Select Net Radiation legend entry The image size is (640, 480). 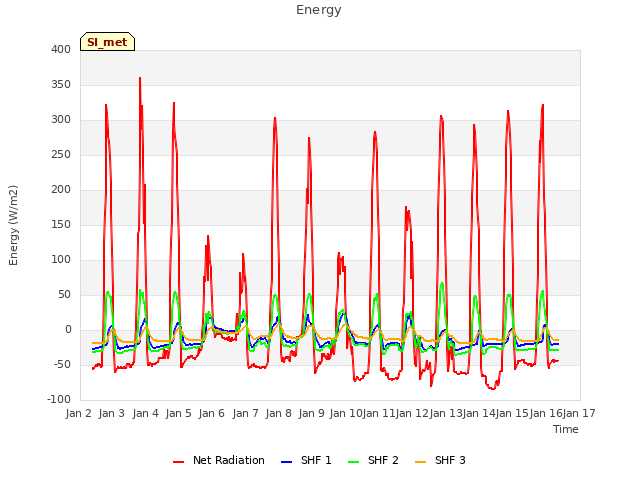tap(219, 460)
